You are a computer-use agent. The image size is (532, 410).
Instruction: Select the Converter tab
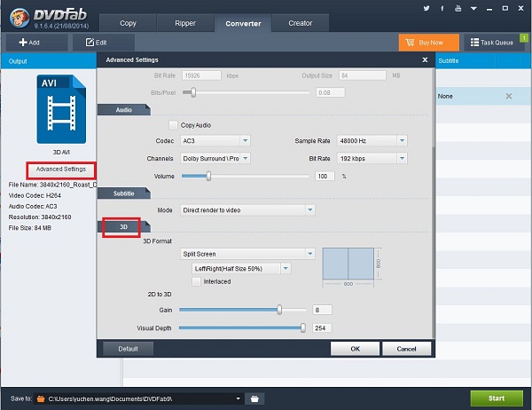click(243, 23)
